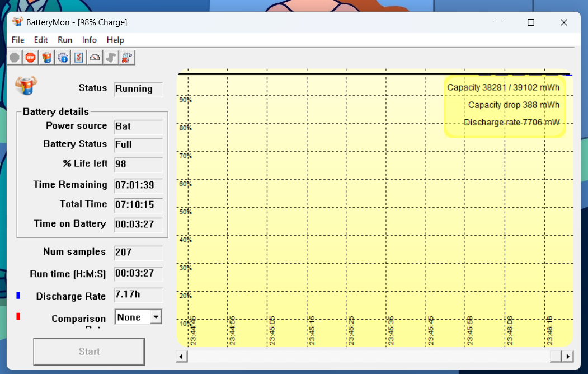Click the blue Discharge Rate color marker
The image size is (588, 374).
click(x=18, y=296)
